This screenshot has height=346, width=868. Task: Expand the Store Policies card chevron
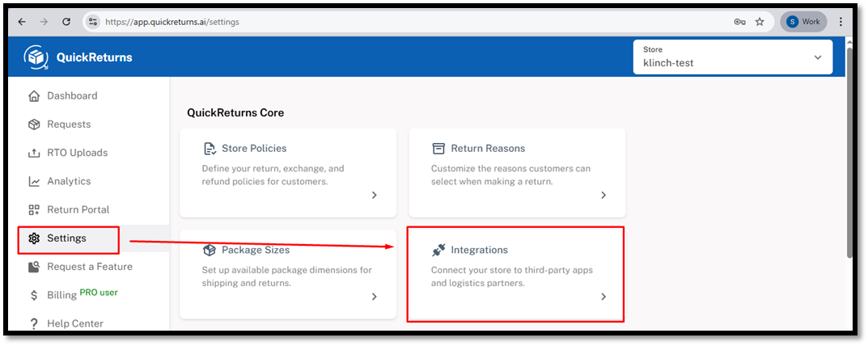[375, 195]
